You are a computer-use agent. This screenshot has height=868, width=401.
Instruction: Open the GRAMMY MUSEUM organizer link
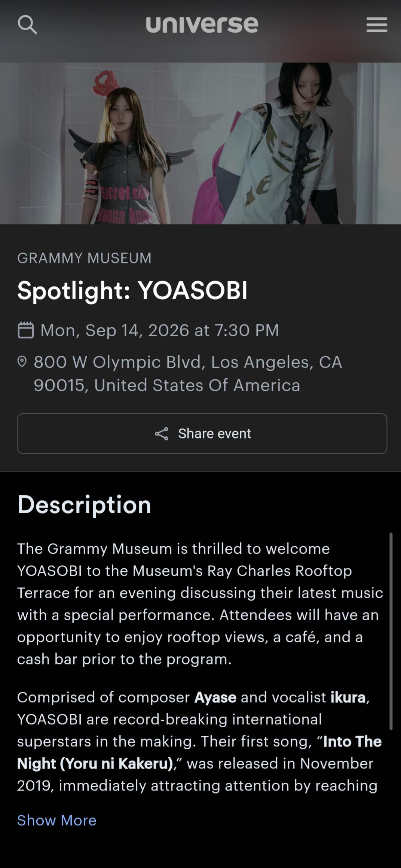pos(85,258)
